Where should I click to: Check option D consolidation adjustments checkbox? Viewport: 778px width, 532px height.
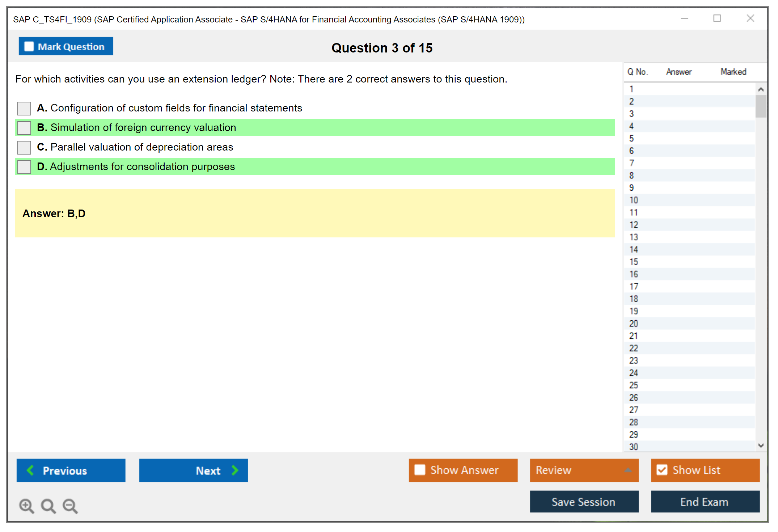pos(24,167)
